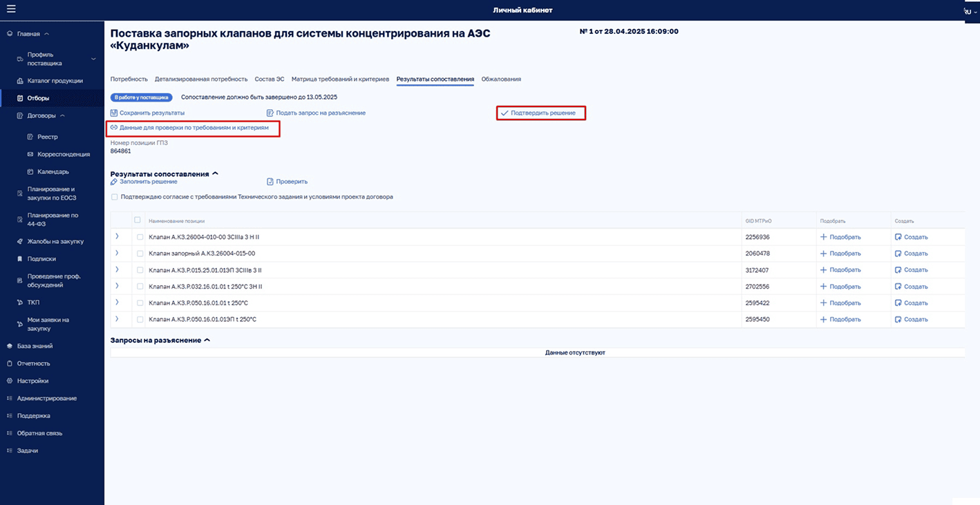Collapse the Запросы на разъяснение section

click(x=207, y=341)
